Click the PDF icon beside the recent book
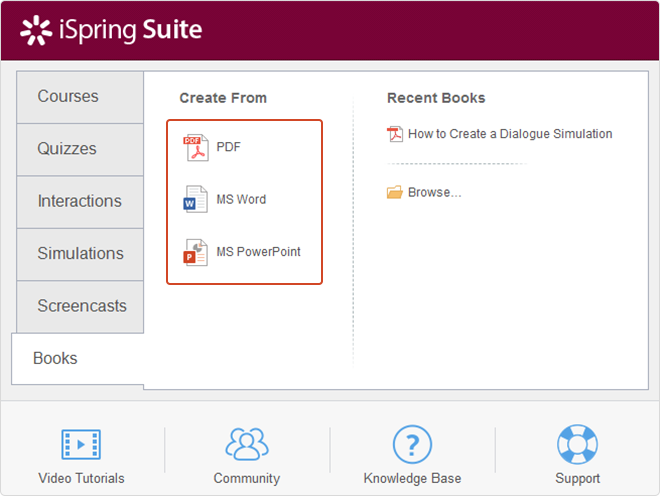This screenshot has height=496, width=660. [395, 134]
